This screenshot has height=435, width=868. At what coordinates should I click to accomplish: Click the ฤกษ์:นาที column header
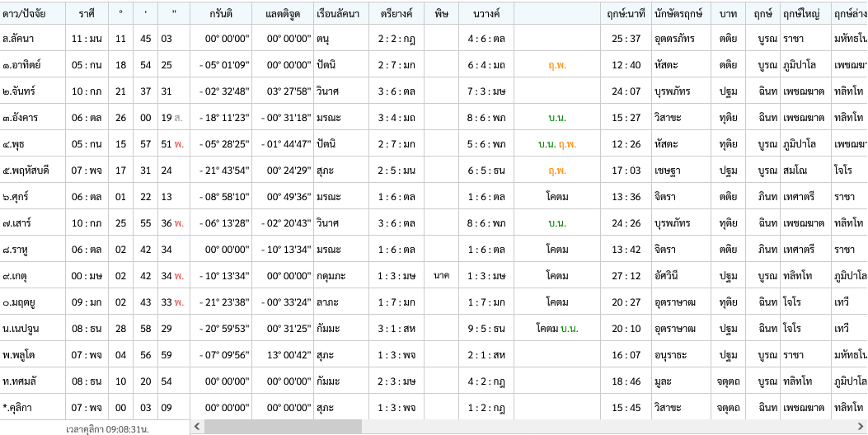[626, 14]
